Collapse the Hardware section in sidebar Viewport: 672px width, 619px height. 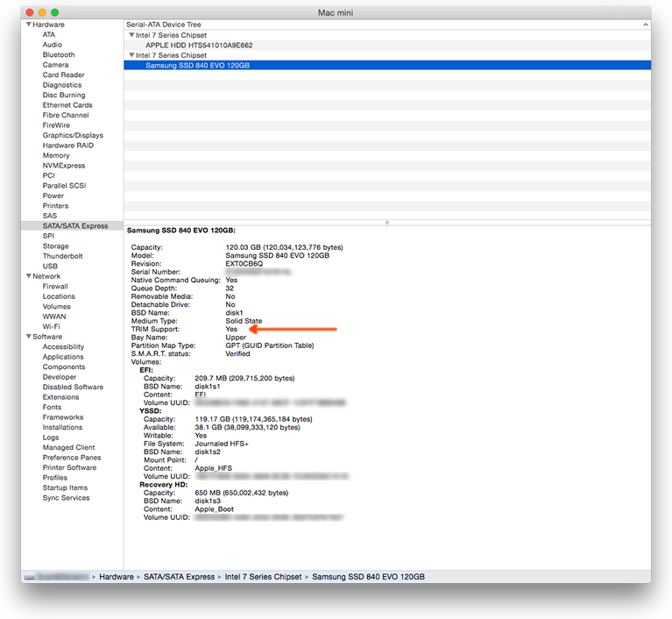29,25
